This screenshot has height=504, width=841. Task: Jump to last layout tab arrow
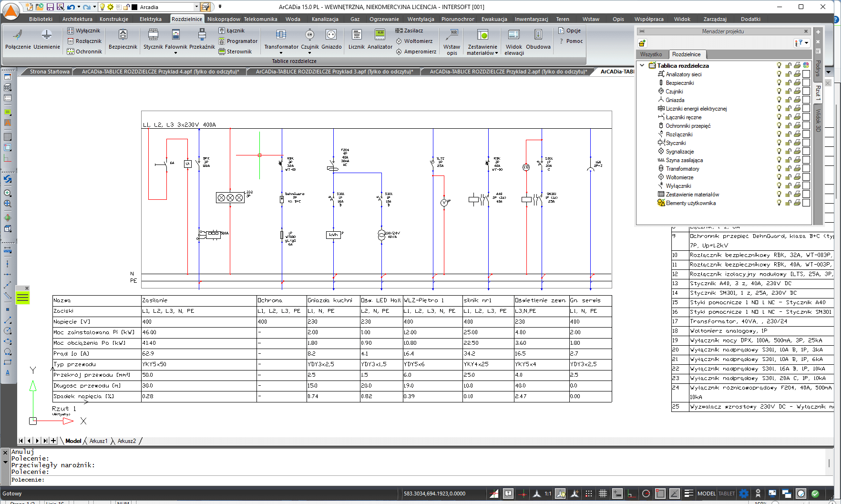click(x=45, y=441)
